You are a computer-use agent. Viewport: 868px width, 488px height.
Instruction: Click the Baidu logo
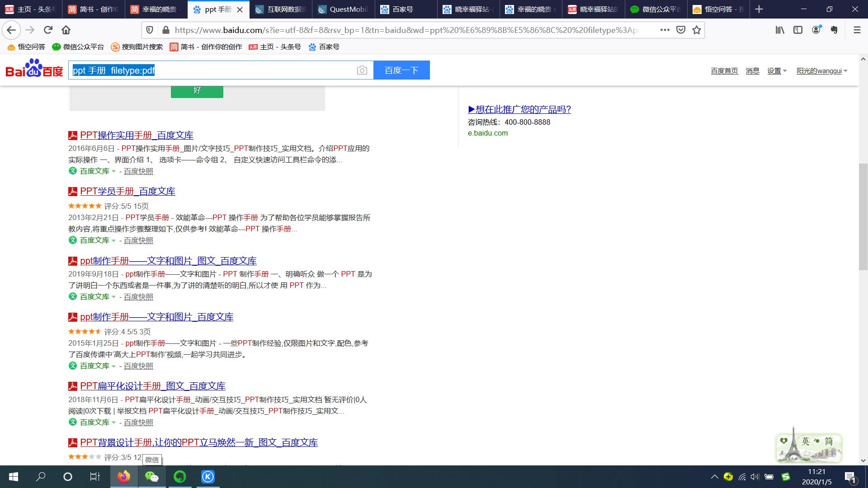tap(34, 68)
